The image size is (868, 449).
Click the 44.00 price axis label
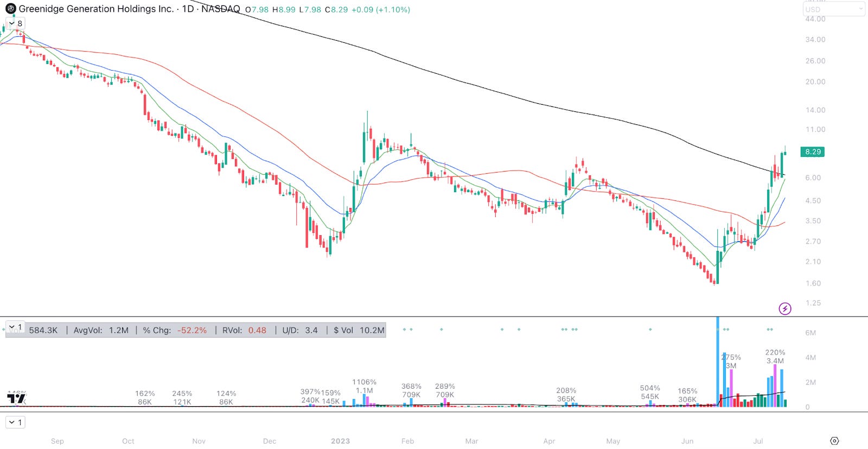(x=815, y=19)
